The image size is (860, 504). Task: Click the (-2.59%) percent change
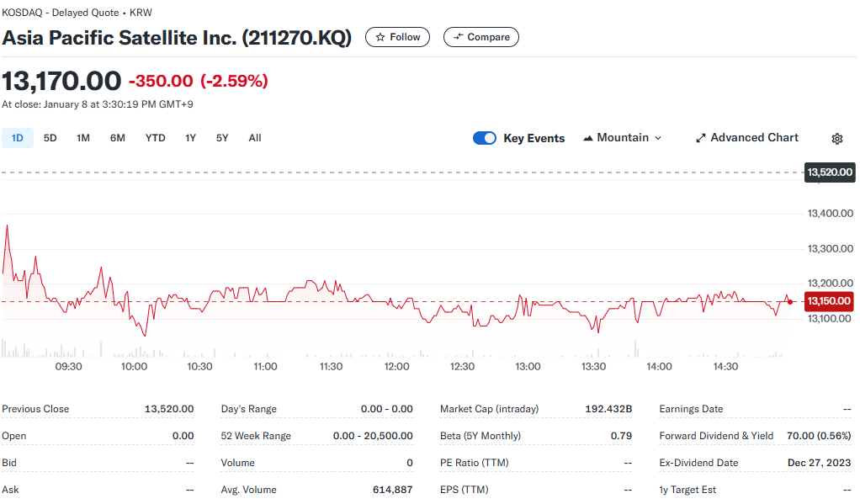[x=234, y=81]
